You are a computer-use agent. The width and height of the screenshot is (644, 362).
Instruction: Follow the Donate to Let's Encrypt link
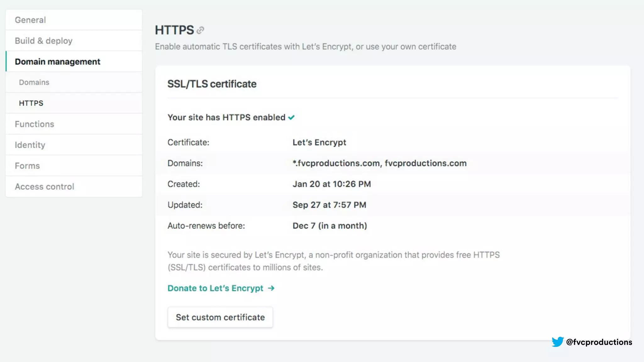(215, 288)
